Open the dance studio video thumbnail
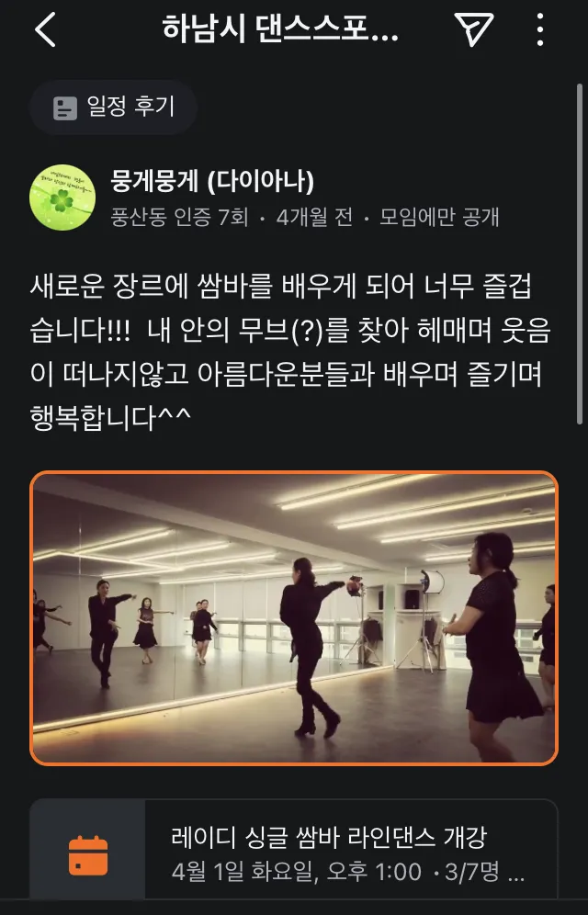This screenshot has width=588, height=915. tap(294, 618)
